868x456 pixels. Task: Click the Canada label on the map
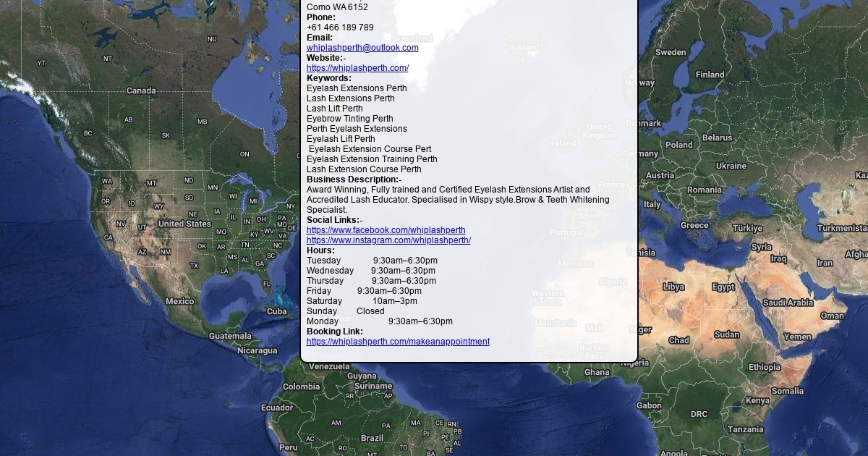point(141,90)
